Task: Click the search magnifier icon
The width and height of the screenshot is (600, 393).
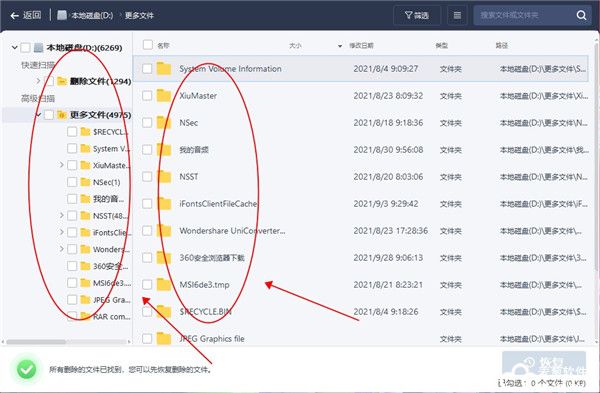Action: click(581, 15)
